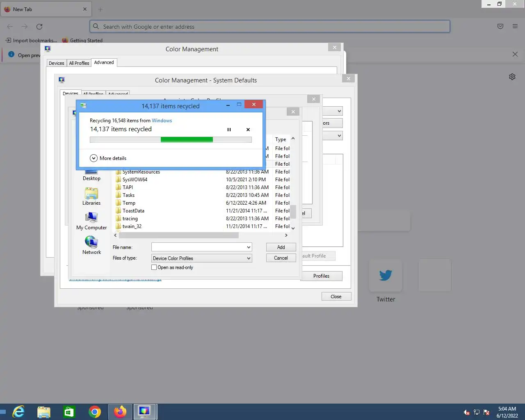Click the network tray icon
525x420 pixels.
(x=477, y=412)
